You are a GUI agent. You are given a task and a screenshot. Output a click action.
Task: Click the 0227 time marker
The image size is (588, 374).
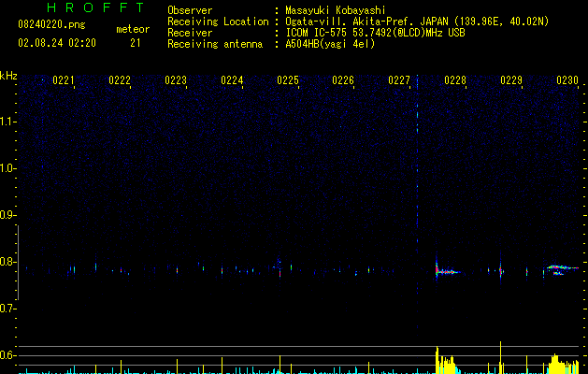click(399, 80)
